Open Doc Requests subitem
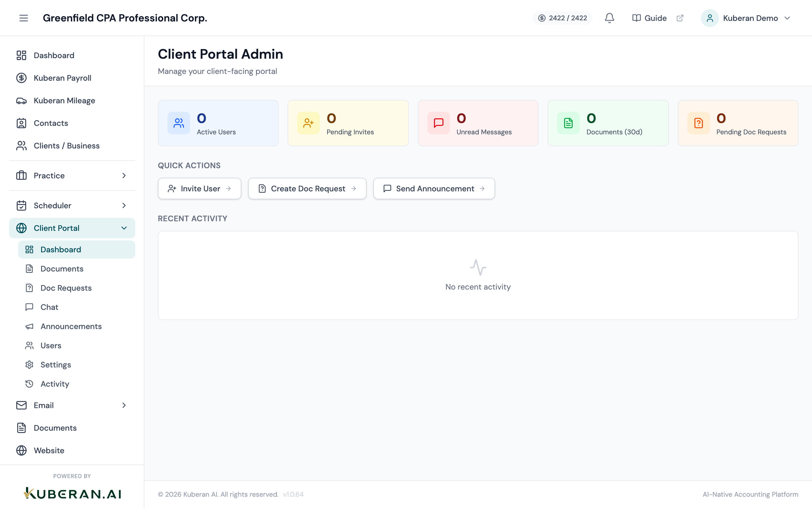Screen dimensions: 812x508 [x=76, y=288]
